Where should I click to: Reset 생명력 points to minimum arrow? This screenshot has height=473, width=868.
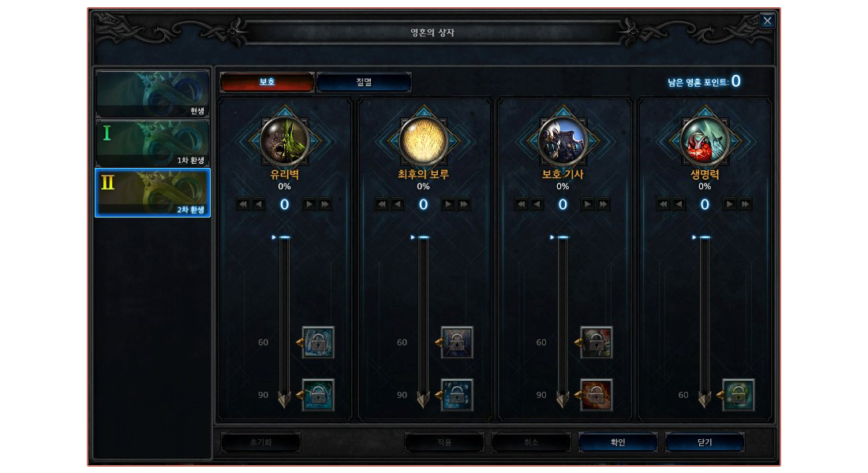tap(663, 204)
